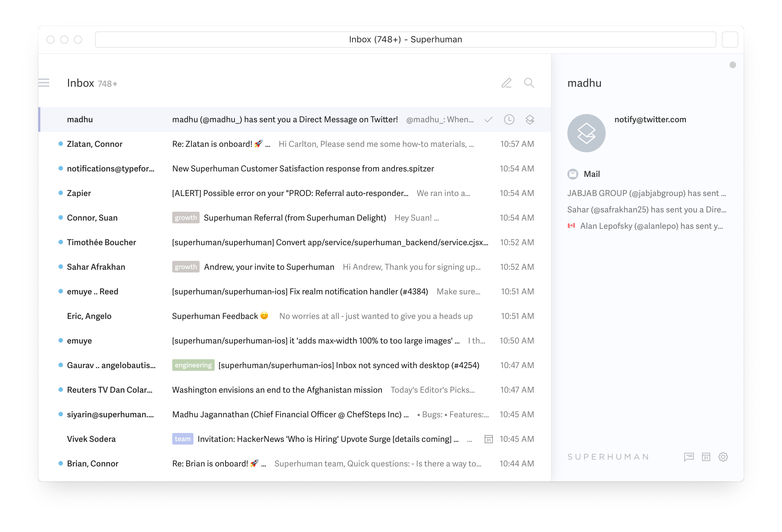Image resolution: width=782 pixels, height=532 pixels.
Task: Click the Mail envelope icon in the sidebar
Action: click(573, 174)
